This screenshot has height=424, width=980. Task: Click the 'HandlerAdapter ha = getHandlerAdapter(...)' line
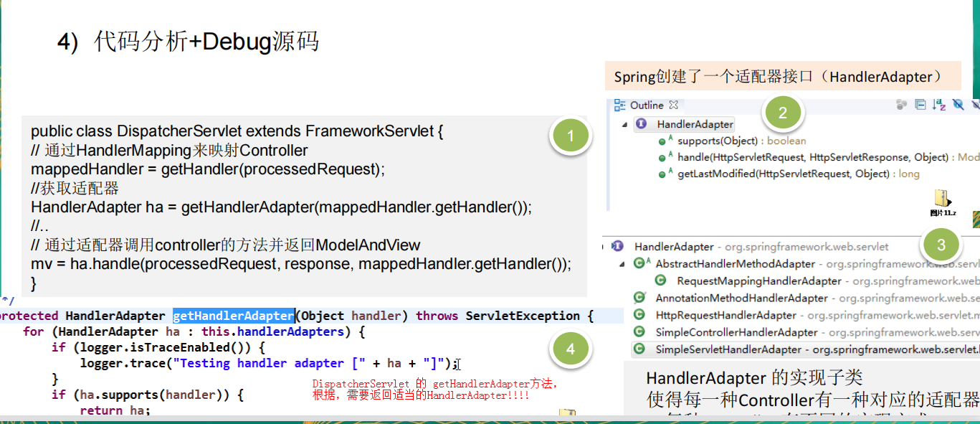coord(282,207)
